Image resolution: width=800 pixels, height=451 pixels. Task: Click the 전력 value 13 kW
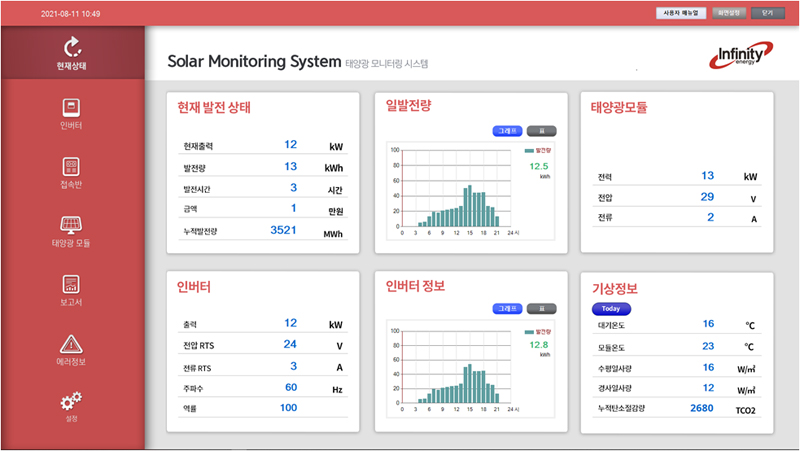(x=708, y=176)
